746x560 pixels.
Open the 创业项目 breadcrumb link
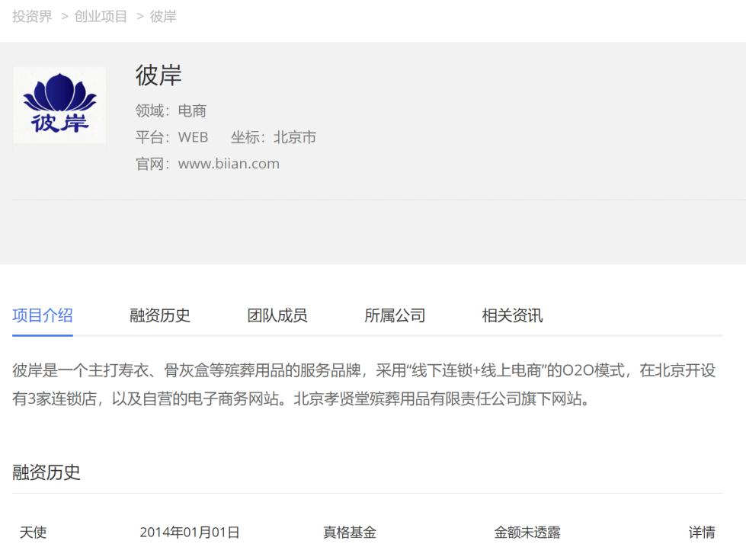pos(101,17)
